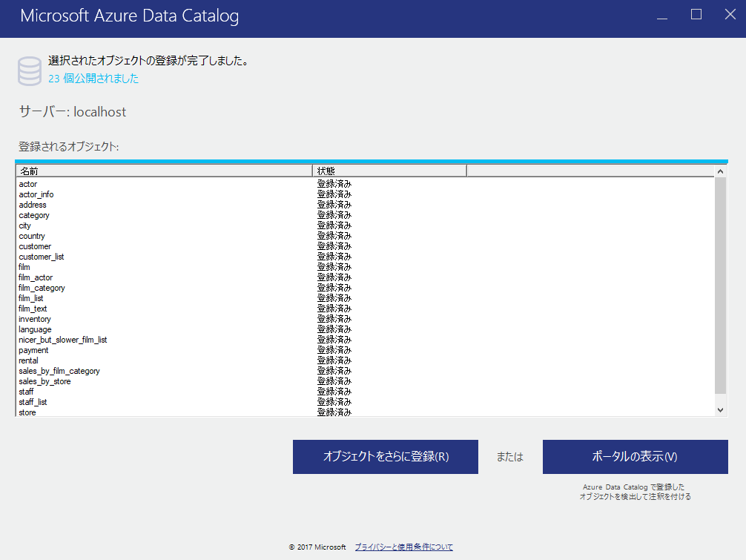
Task: Select the 'actor_info' row
Action: 366,194
